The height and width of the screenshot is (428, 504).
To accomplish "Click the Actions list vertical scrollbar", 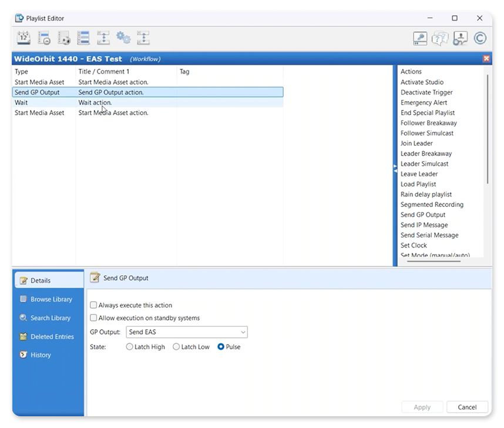I will 487,129.
